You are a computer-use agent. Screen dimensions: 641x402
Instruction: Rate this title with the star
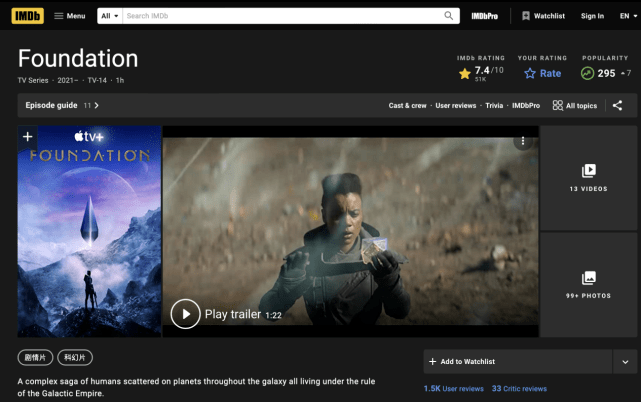(x=542, y=74)
